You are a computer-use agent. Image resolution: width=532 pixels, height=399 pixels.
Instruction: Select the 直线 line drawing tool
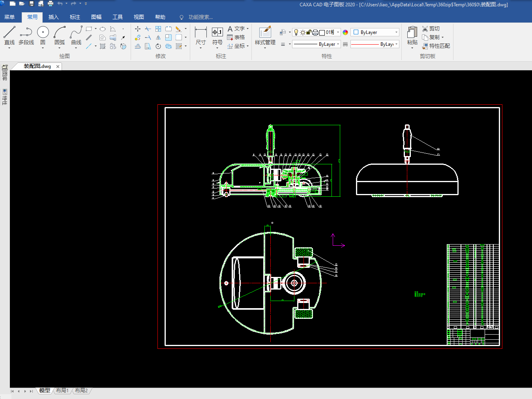click(x=9, y=32)
